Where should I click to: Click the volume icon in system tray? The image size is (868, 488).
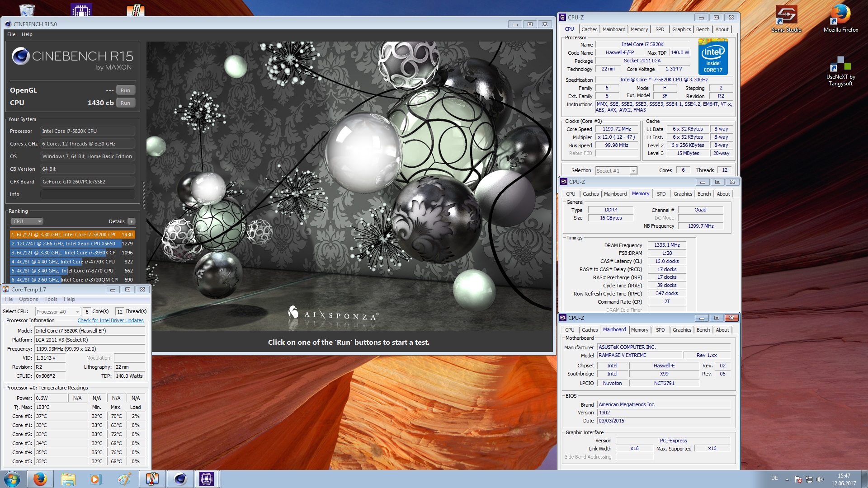[820, 479]
